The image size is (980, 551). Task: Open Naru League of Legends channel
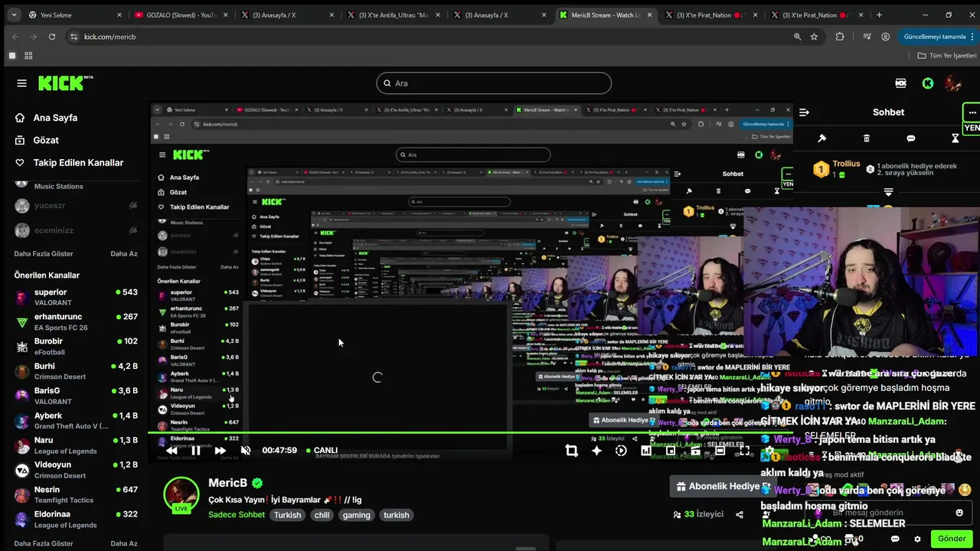point(76,445)
